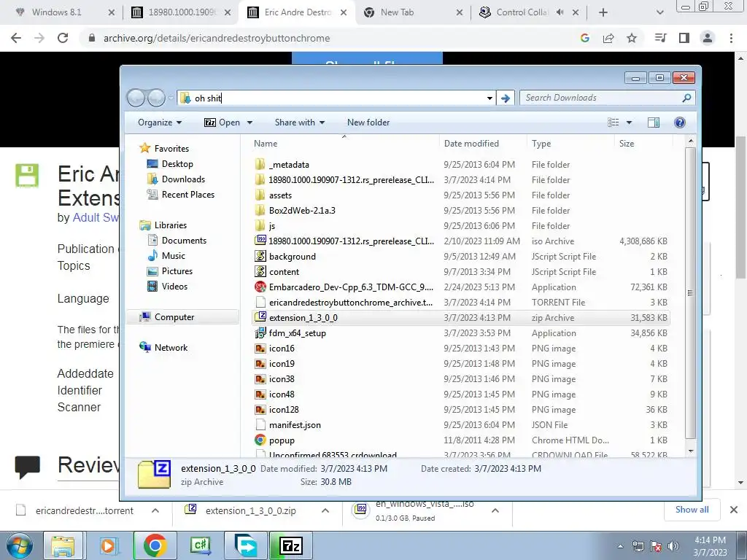Open Chrome side panel icon
This screenshot has width=747, height=560.
(684, 38)
